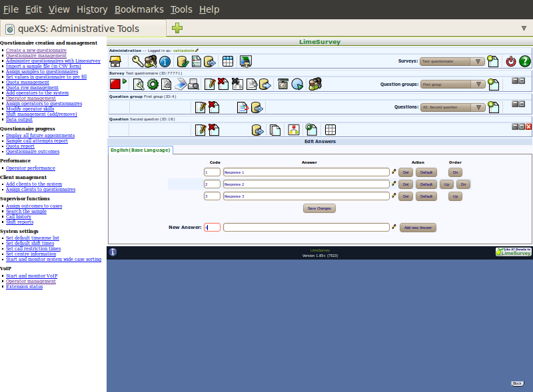This screenshot has width=533, height=392.
Task: Open a new browser tab with plus
Action: [x=177, y=28]
